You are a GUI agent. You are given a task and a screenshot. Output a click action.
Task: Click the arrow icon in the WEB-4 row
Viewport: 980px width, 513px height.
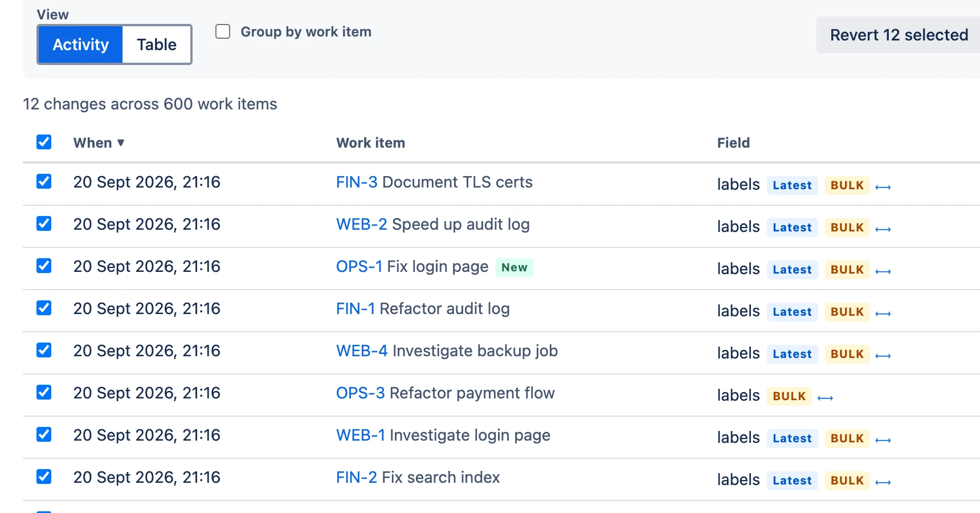tap(883, 356)
